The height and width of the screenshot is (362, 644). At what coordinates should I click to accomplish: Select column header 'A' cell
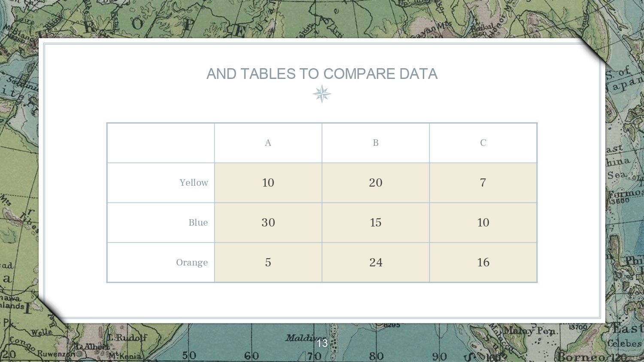(x=268, y=143)
